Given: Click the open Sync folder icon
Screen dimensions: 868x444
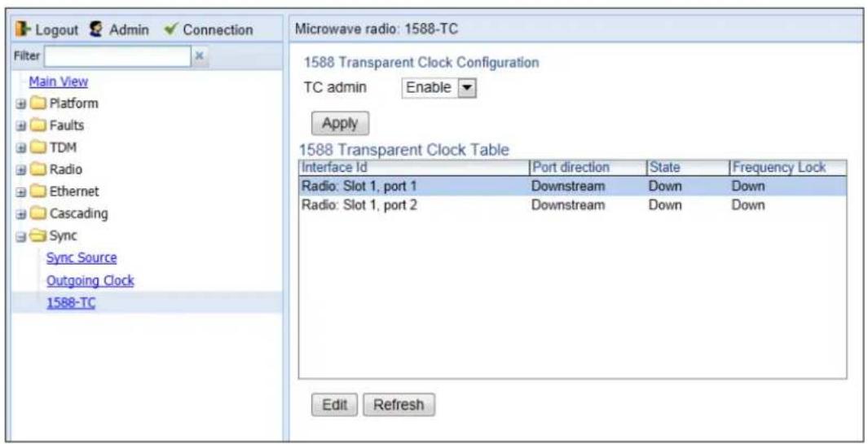Looking at the screenshot, I should coord(38,235).
